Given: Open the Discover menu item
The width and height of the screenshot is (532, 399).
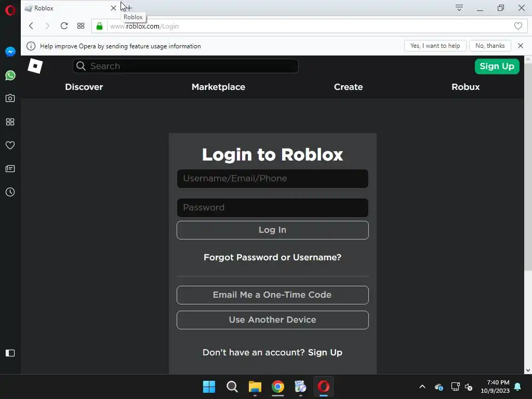Looking at the screenshot, I should (x=84, y=87).
